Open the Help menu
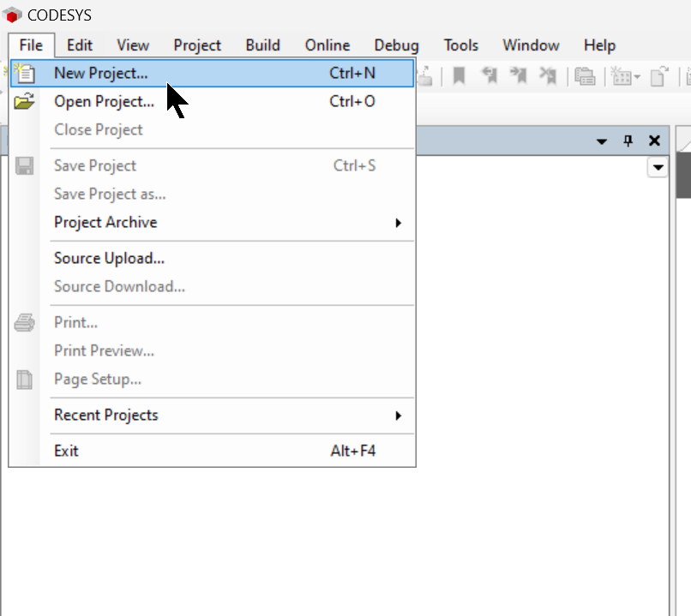Image resolution: width=691 pixels, height=616 pixels. point(599,45)
